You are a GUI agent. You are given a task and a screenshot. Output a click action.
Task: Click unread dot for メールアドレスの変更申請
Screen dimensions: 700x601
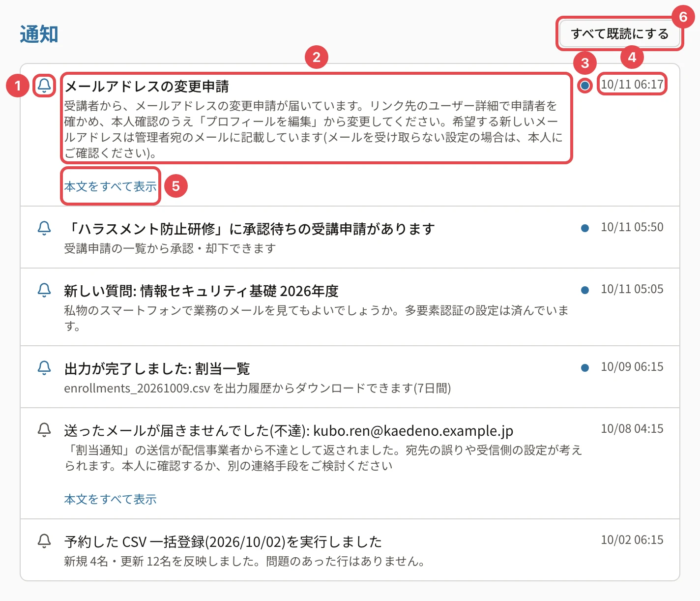(x=585, y=86)
